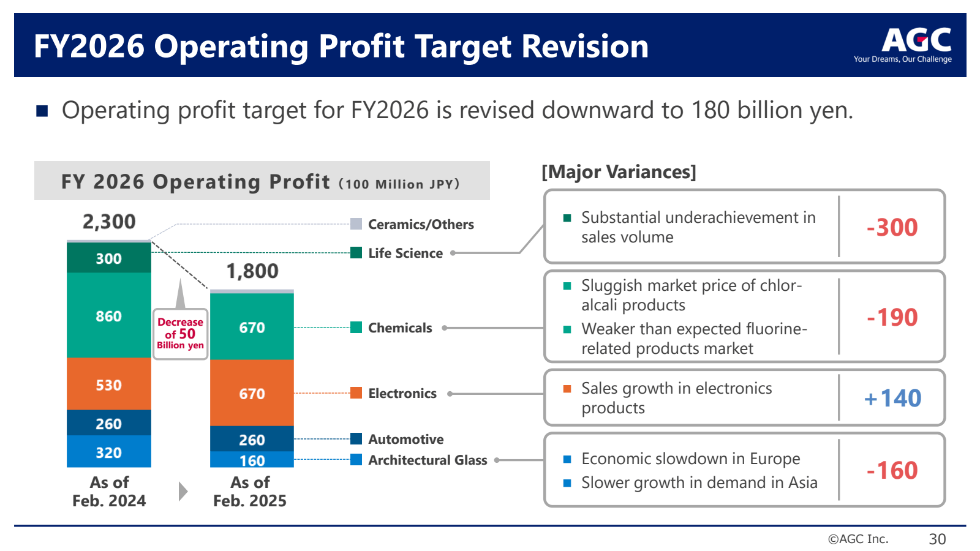Click the page number 30
Image resolution: width=980 pixels, height=551 pixels.
coord(937,539)
